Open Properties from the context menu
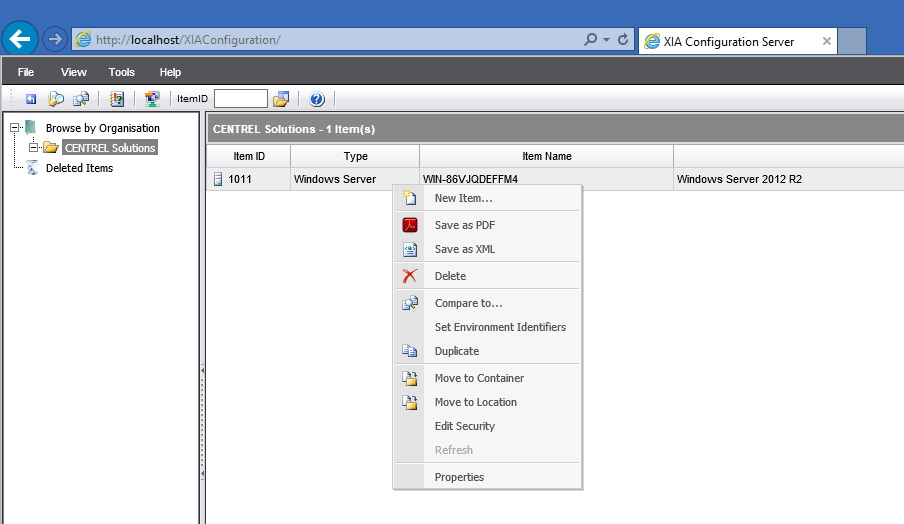This screenshot has width=904, height=524. click(x=487, y=477)
